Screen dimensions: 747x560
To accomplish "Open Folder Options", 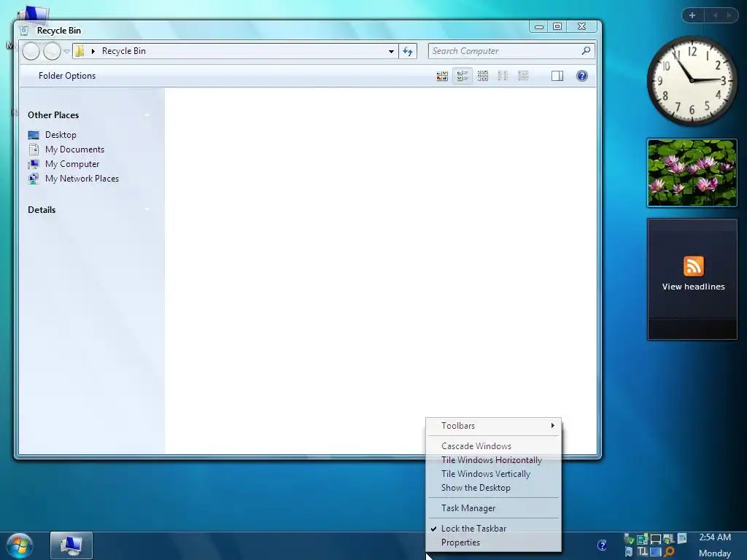I will coord(66,76).
